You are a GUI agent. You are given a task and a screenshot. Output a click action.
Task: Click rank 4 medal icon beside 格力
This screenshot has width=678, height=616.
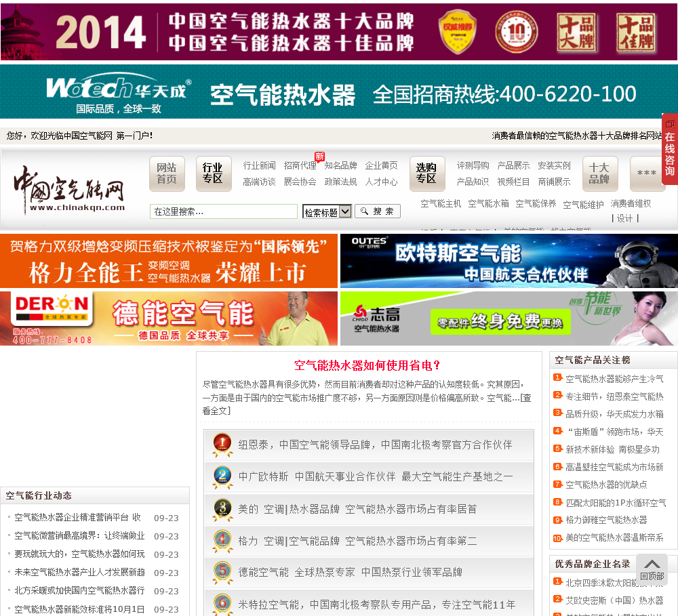tap(222, 541)
